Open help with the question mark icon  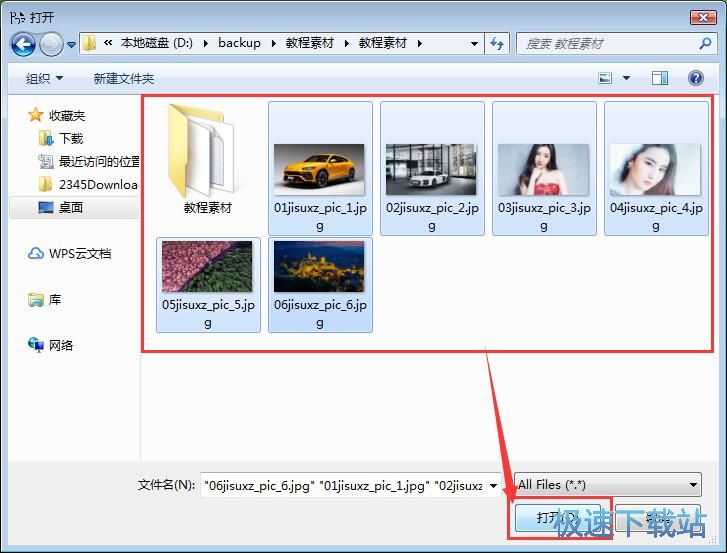696,78
